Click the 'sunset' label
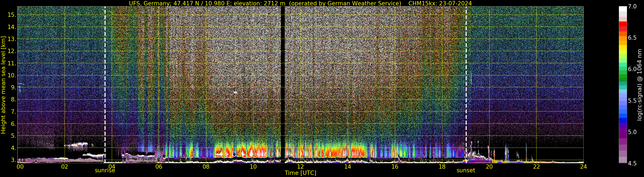 tap(466, 171)
